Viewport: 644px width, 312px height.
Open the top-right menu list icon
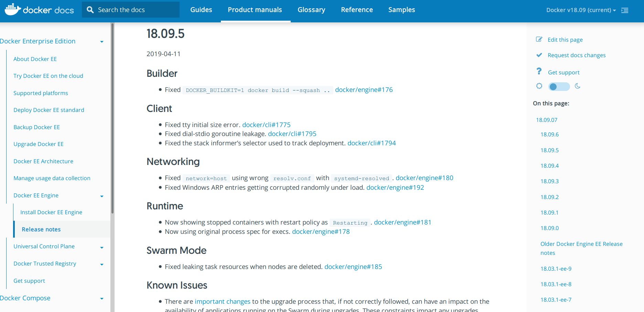pyautogui.click(x=625, y=10)
